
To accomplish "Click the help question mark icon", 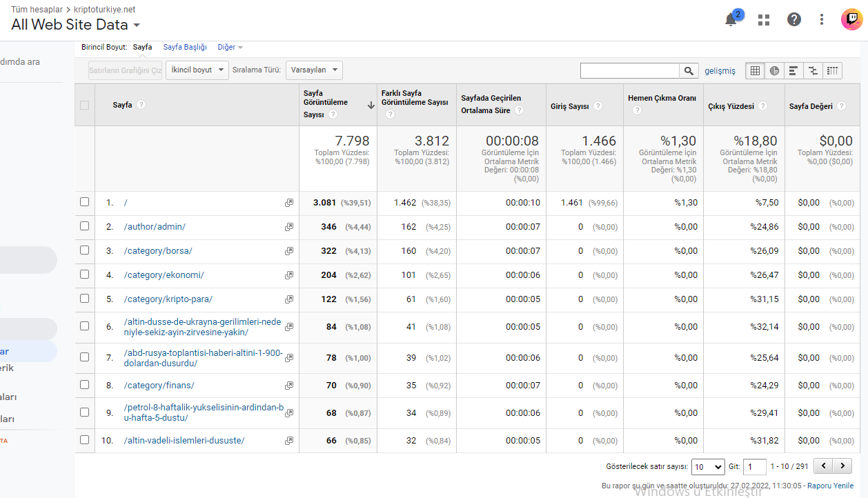I will (x=794, y=19).
